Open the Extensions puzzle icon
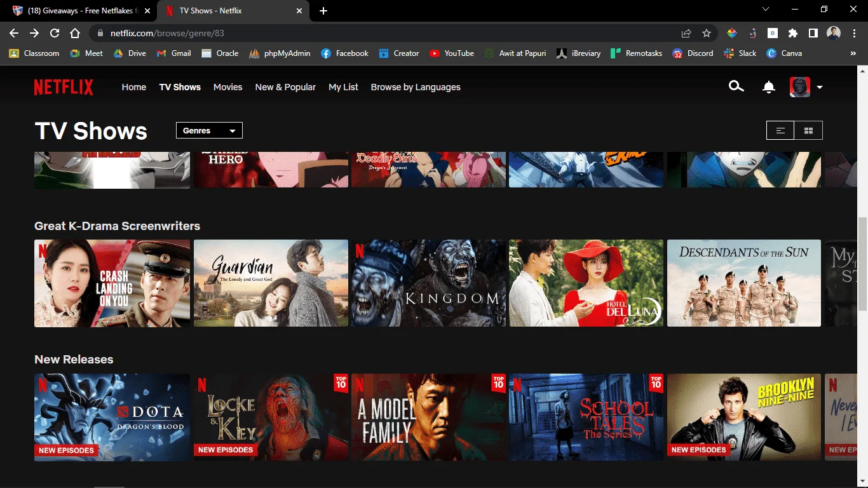The height and width of the screenshot is (488, 868). coord(792,33)
